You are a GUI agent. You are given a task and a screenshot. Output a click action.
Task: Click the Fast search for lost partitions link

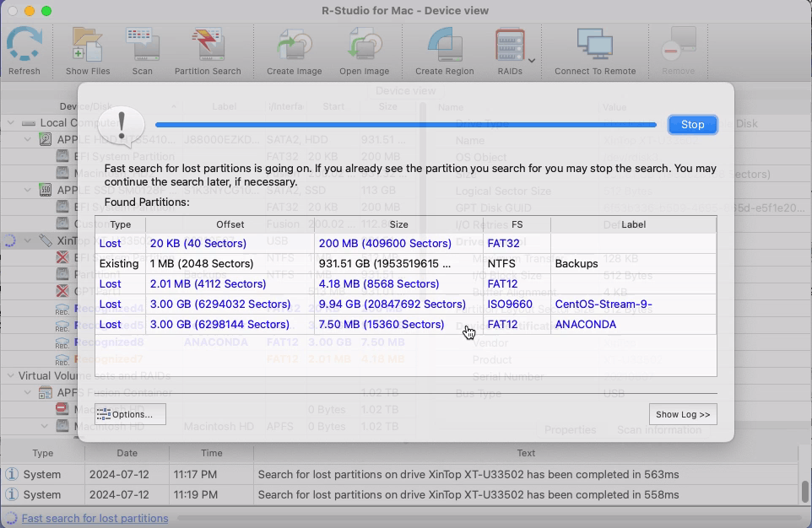click(95, 518)
